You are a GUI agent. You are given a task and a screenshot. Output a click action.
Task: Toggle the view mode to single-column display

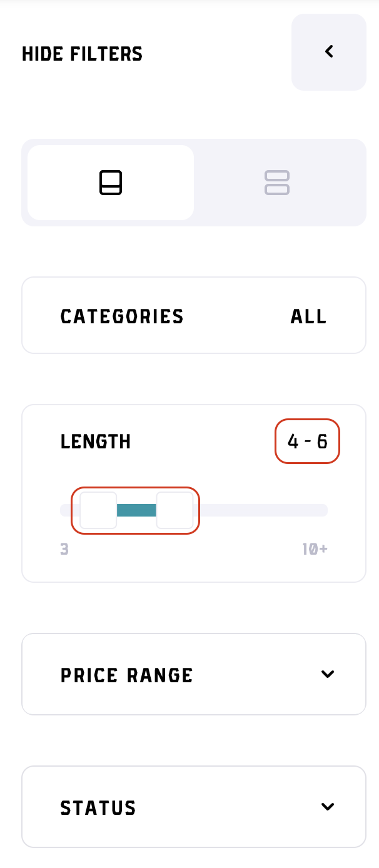click(x=111, y=182)
